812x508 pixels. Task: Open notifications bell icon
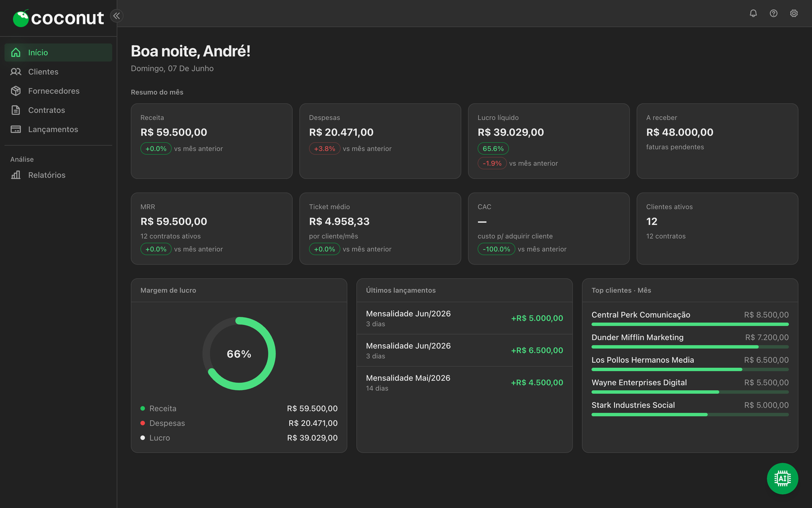tap(753, 13)
